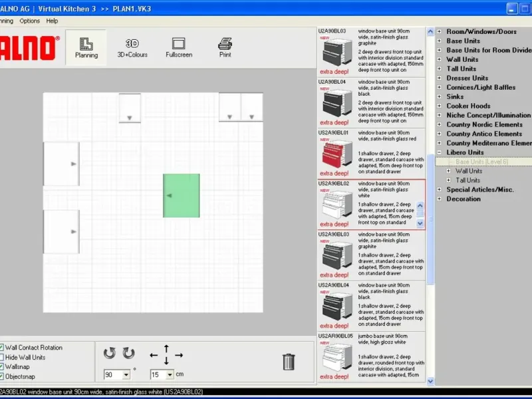Switch to Planning view
Viewport: 532px width, 399px height.
(86, 48)
